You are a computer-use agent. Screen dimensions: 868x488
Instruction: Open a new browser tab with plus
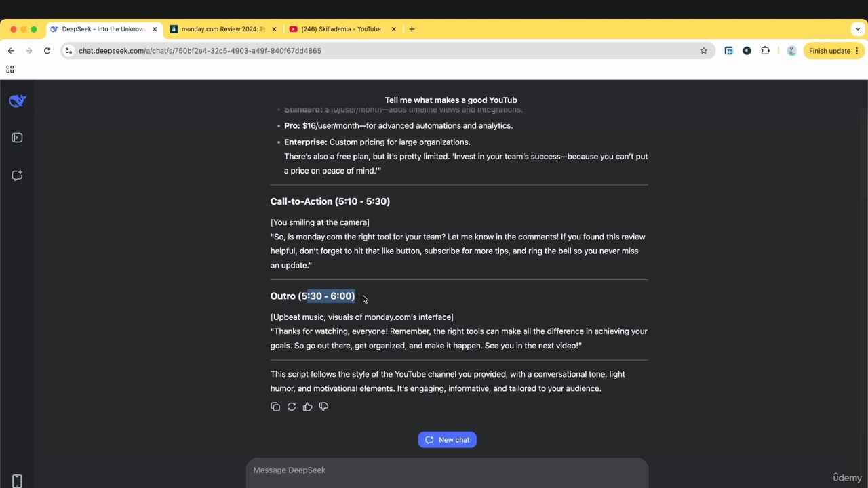412,29
